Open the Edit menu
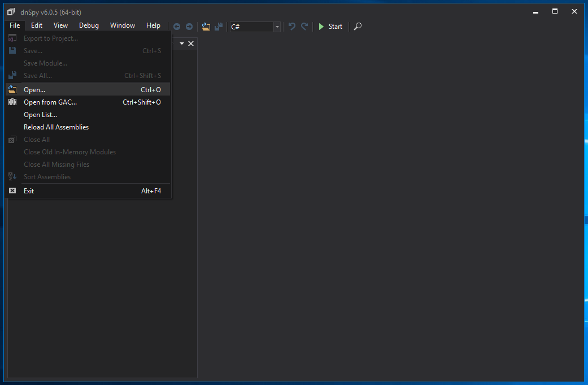 37,25
